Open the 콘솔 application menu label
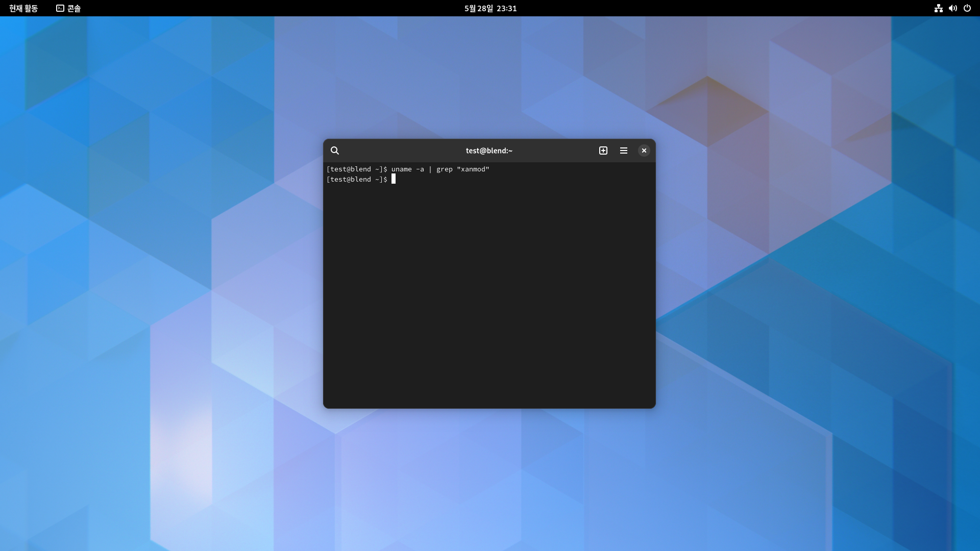This screenshot has width=980, height=551. 74,8
